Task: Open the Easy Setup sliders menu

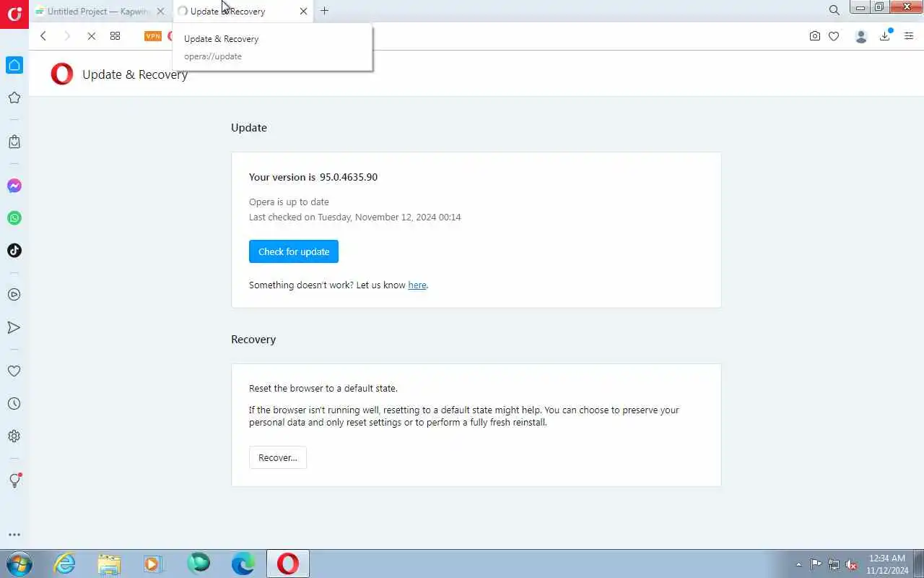Action: pyautogui.click(x=909, y=36)
